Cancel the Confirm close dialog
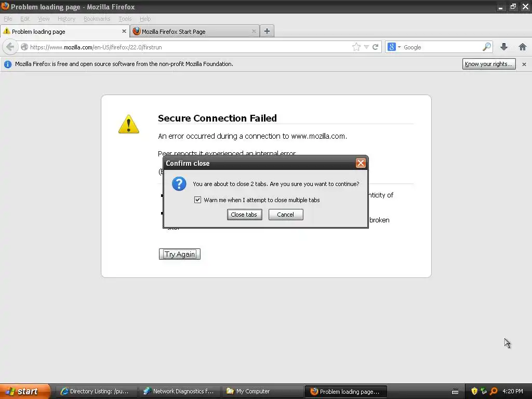This screenshot has width=532, height=399. [286, 215]
